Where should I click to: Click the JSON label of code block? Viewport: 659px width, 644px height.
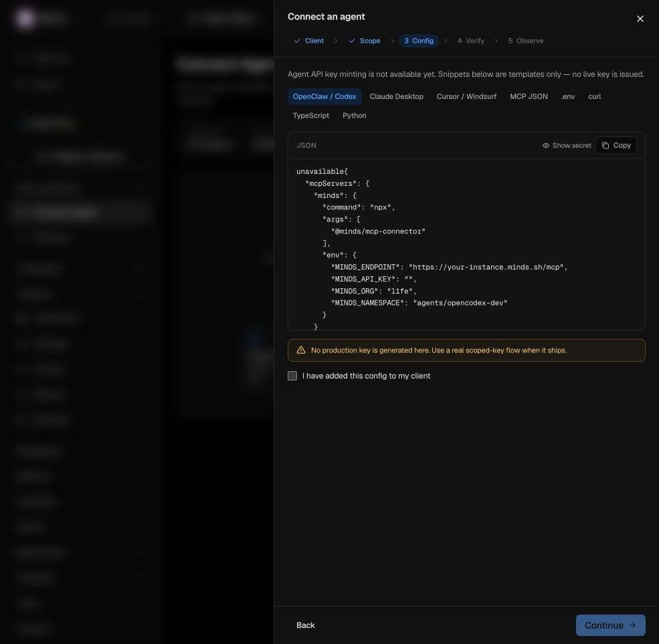click(x=306, y=145)
